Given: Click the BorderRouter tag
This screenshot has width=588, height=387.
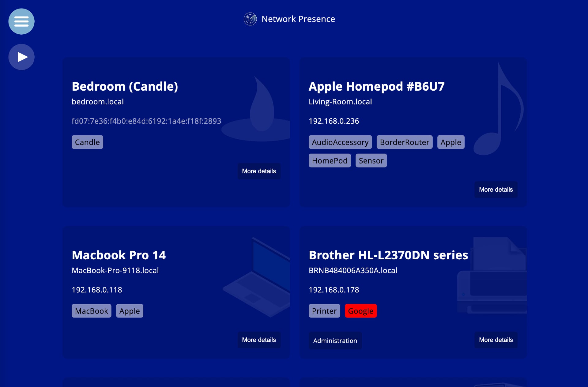Looking at the screenshot, I should click(404, 142).
